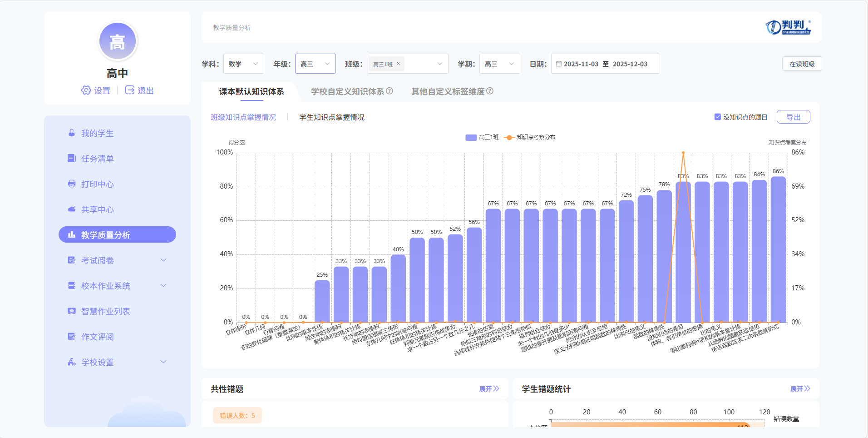Image resolution: width=868 pixels, height=438 pixels.
Task: Click the 任务清单 sidebar icon
Action: (x=72, y=159)
